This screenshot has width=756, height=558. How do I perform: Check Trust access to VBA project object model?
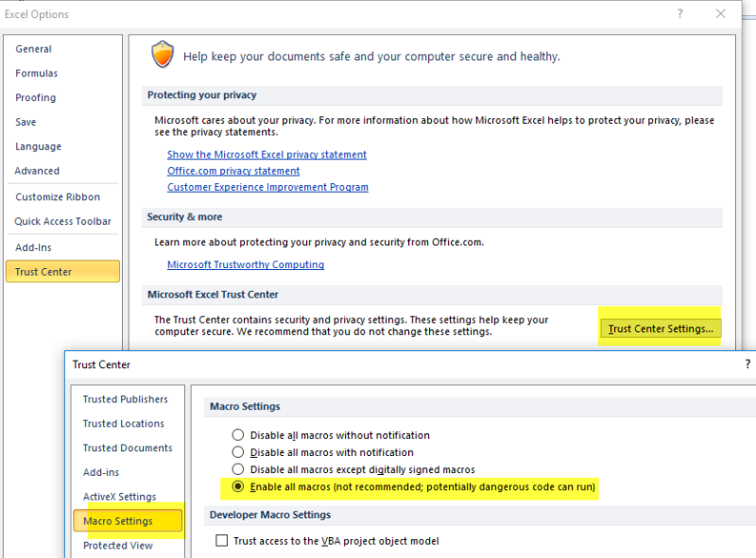coord(222,541)
